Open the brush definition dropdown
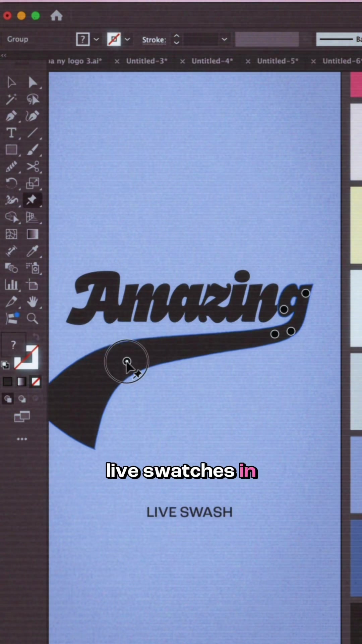The width and height of the screenshot is (362, 644). pos(339,39)
